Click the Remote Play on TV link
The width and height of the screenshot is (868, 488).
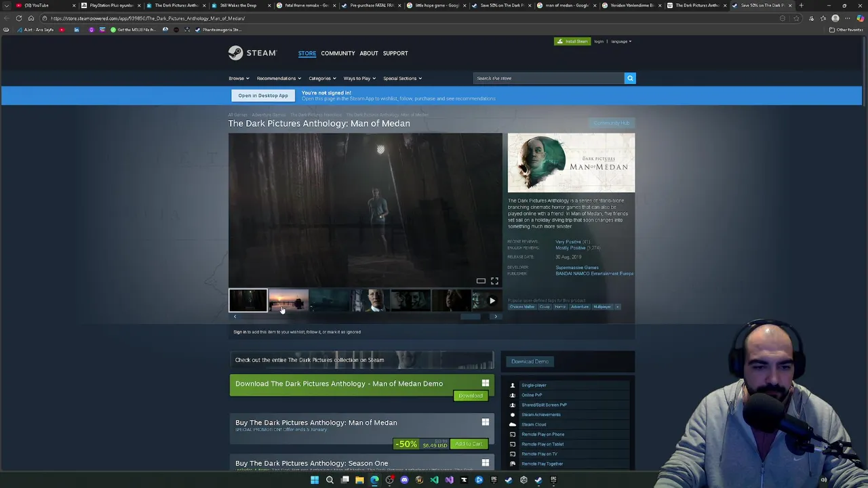tap(539, 454)
